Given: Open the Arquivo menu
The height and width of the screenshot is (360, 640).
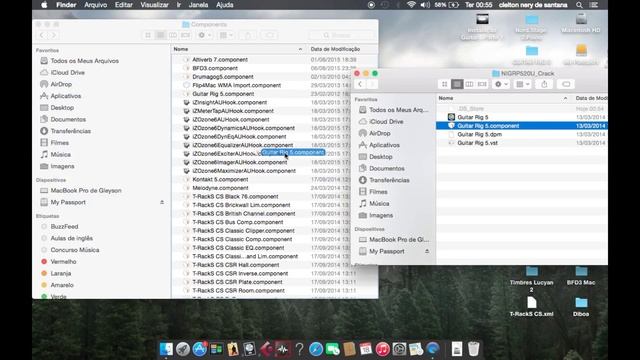Looking at the screenshot, I should click(x=96, y=5).
